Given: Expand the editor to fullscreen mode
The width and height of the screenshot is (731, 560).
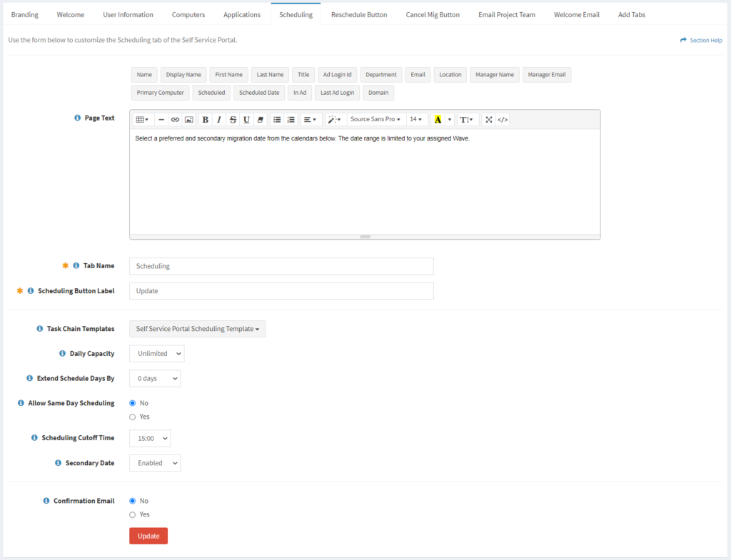Looking at the screenshot, I should 488,119.
